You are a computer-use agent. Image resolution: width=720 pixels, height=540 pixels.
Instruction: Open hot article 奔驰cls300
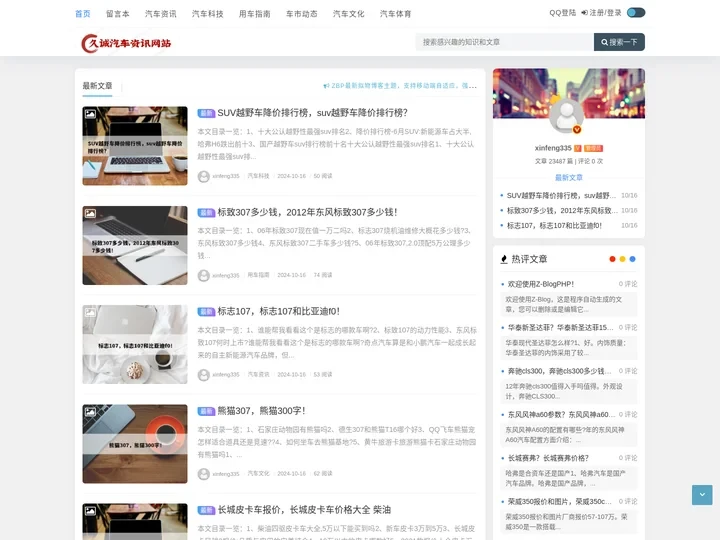560,371
